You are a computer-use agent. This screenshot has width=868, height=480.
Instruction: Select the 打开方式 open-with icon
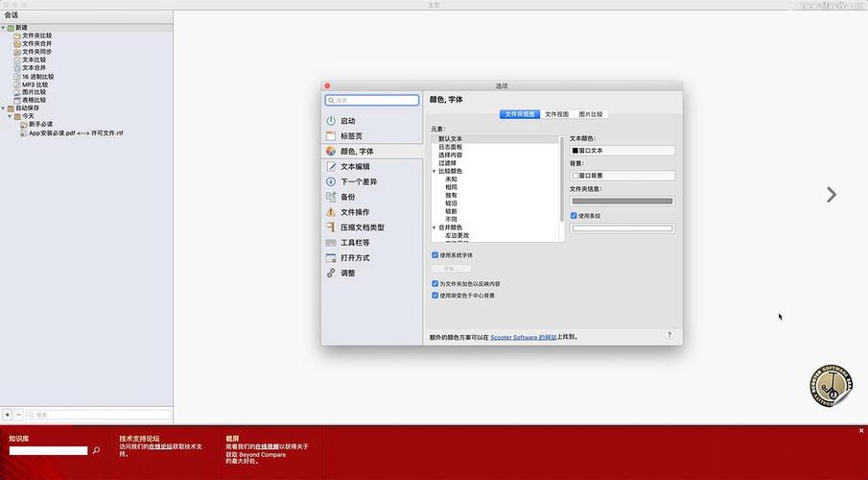point(331,257)
